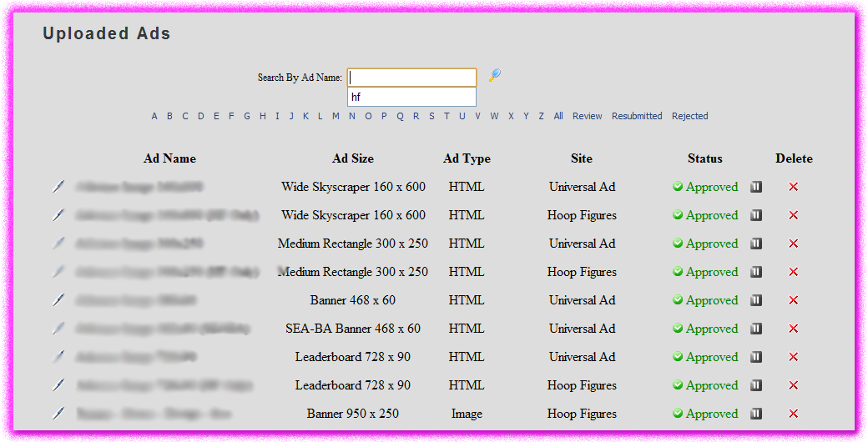868x442 pixels.
Task: View Rejected ads
Action: click(x=689, y=116)
